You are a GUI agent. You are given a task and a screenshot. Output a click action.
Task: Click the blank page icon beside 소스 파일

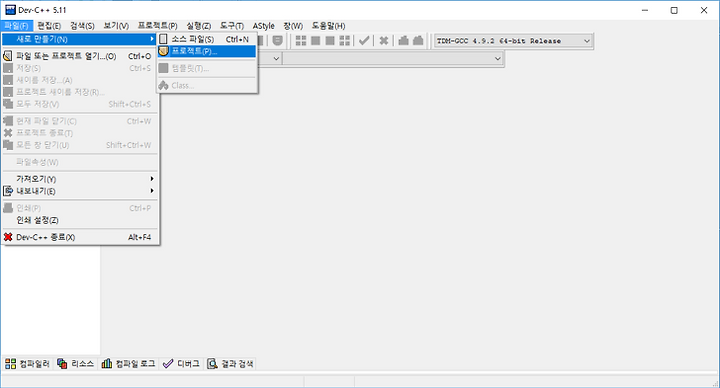[163, 39]
